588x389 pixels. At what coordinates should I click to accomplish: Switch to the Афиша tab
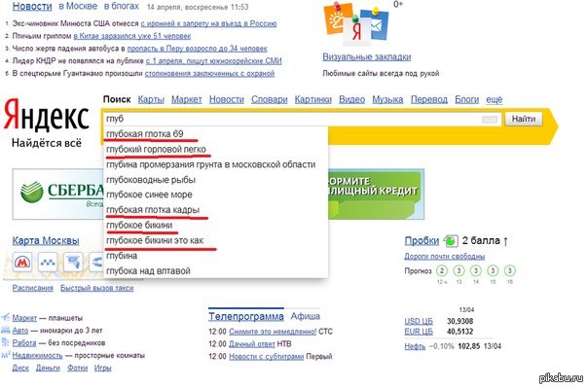click(306, 316)
